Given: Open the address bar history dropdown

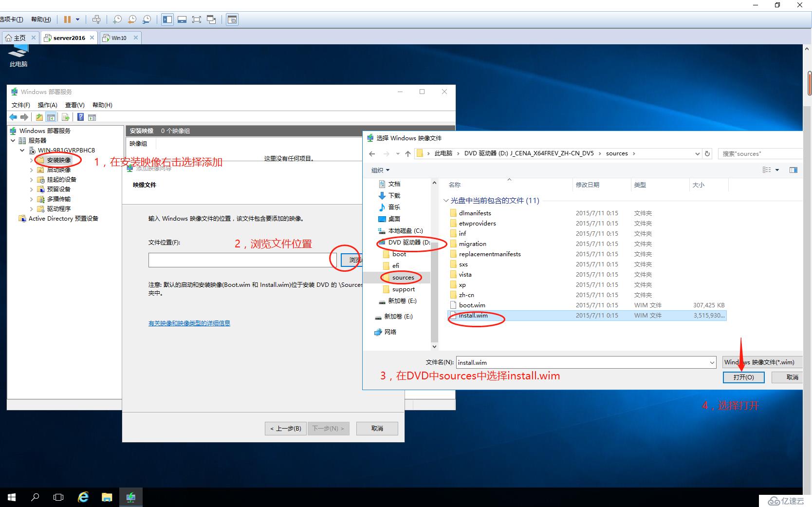Looking at the screenshot, I should (x=697, y=153).
